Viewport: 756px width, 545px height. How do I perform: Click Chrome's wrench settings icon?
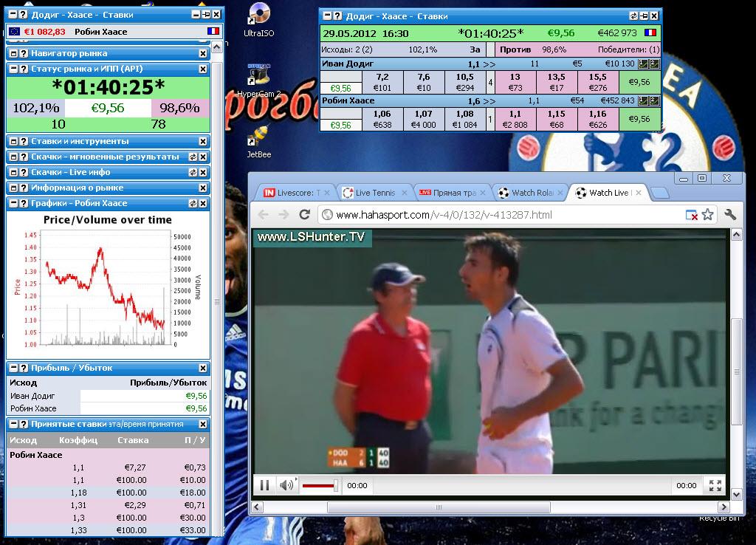tap(730, 214)
